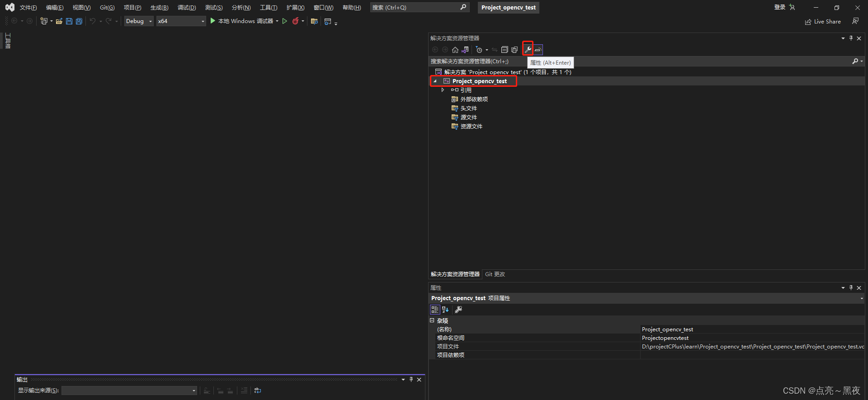Viewport: 868px width, 400px height.
Task: Open the Solution Explorer window options dropdown
Action: [x=843, y=38]
